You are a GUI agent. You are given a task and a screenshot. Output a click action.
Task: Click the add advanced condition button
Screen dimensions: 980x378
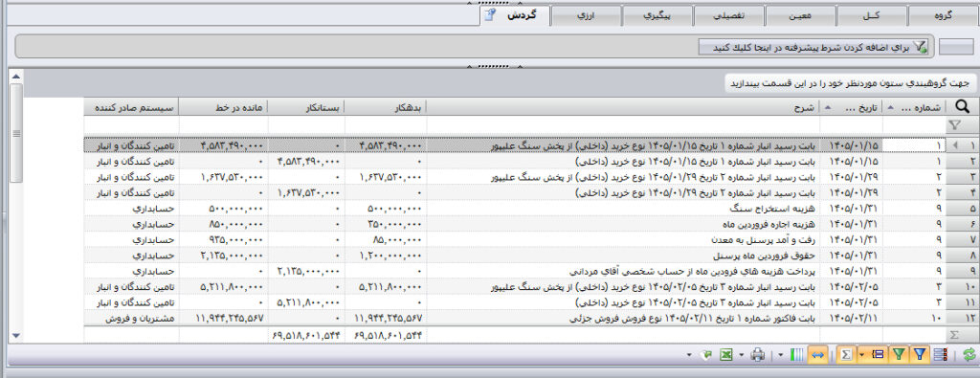[813, 47]
